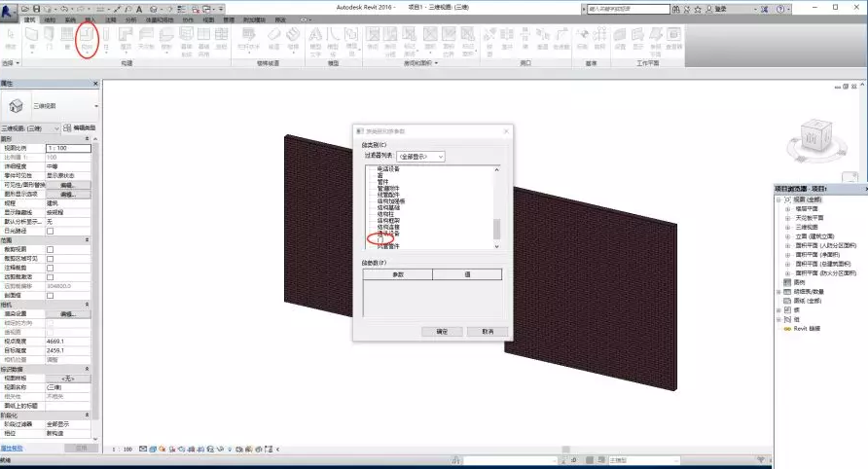The width and height of the screenshot is (868, 469).
Task: Select the Grid datum tool
Action: [x=599, y=39]
